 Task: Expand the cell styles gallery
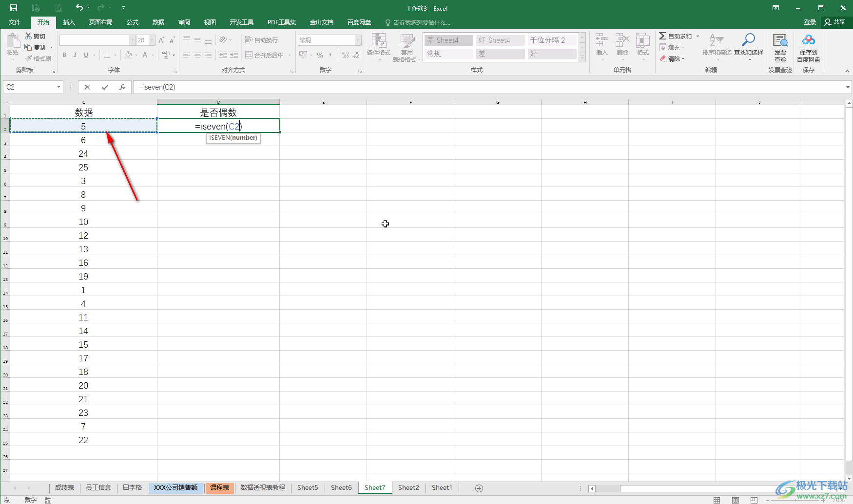[582, 57]
